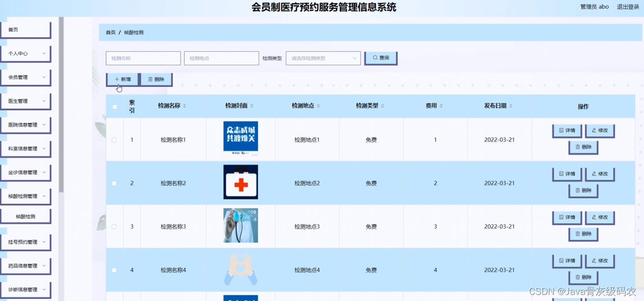Open the stethoscope cover image for row 3
Screen dimensions: 644x301
tap(241, 225)
